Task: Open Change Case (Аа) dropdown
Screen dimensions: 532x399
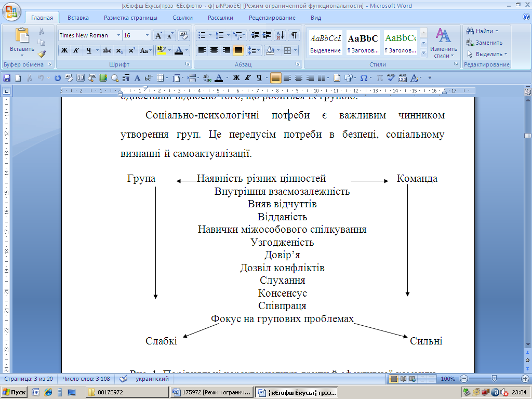Action: 146,50
